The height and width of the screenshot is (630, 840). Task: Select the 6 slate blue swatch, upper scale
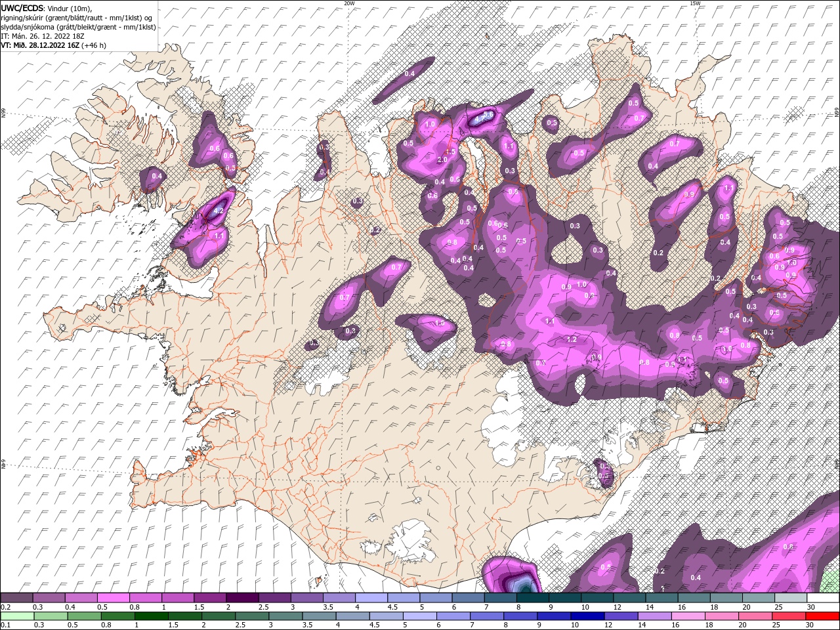468,598
